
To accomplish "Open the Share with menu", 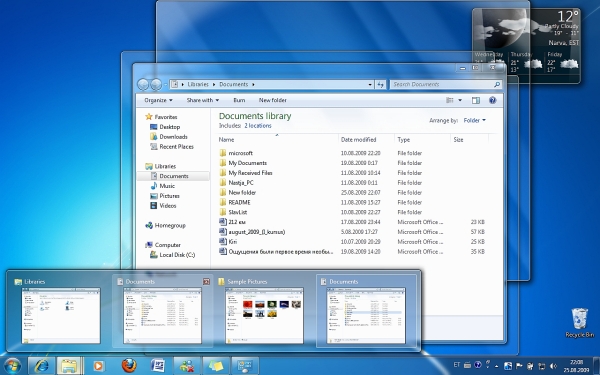I will pyautogui.click(x=203, y=100).
